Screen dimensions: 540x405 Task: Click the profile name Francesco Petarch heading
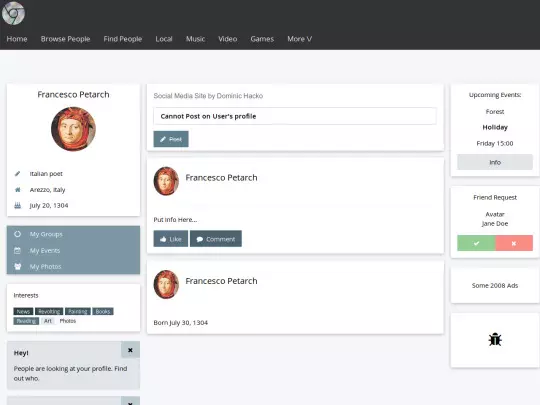point(73,95)
